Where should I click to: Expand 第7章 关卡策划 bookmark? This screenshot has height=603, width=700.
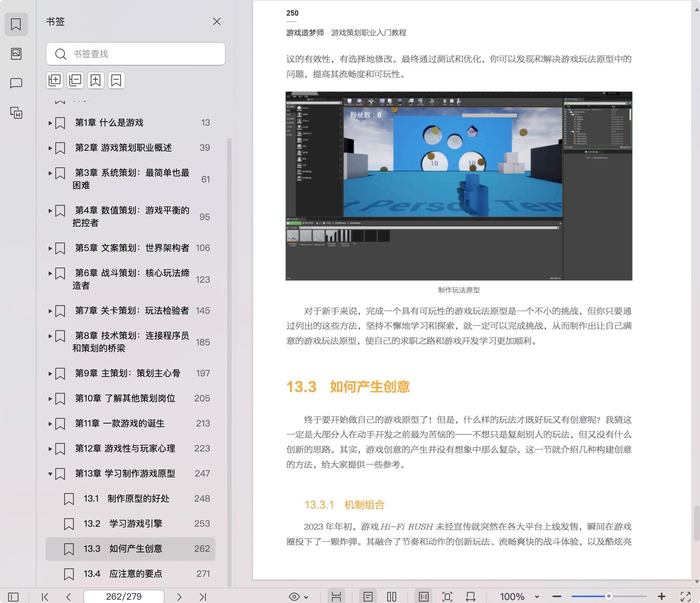tap(50, 311)
